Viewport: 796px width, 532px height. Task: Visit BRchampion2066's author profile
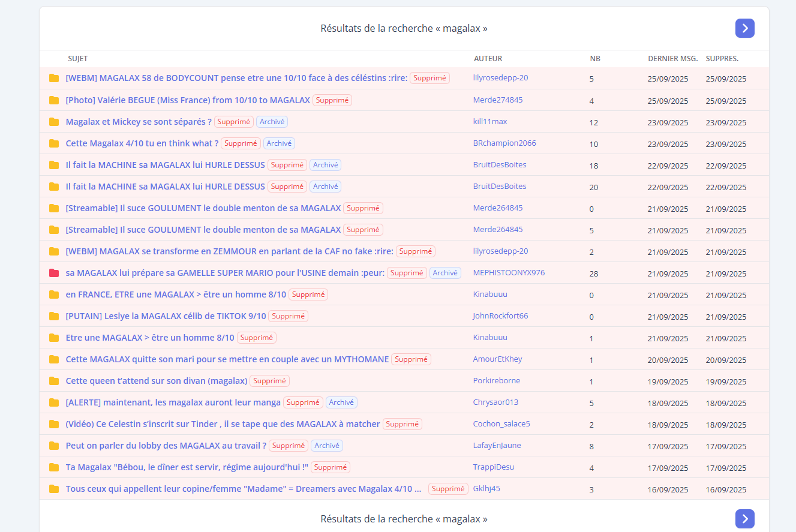coord(504,143)
